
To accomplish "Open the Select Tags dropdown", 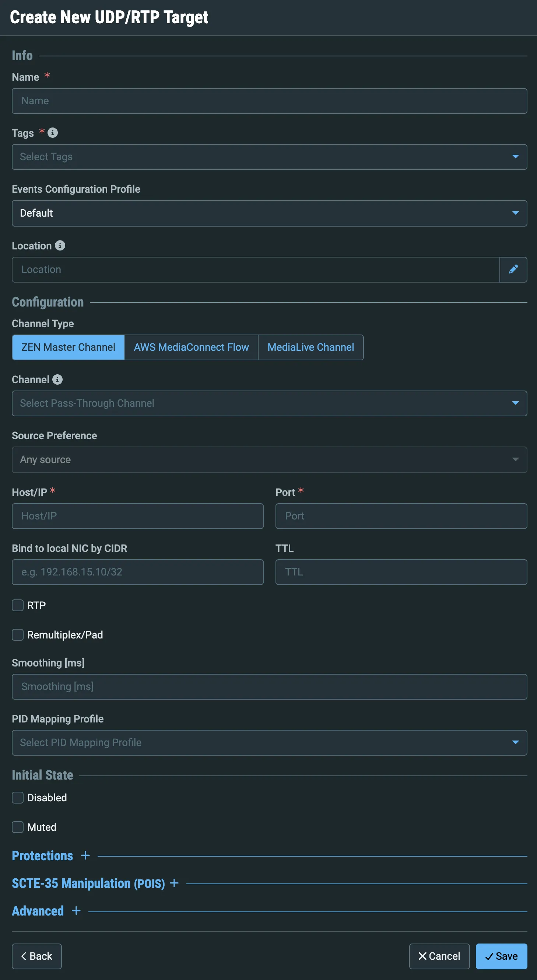I will click(x=269, y=157).
